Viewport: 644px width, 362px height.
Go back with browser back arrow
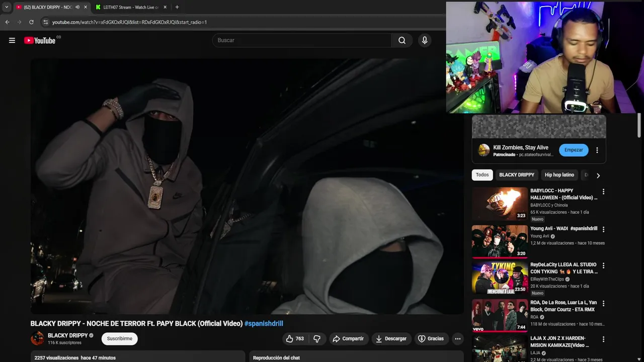(x=7, y=22)
